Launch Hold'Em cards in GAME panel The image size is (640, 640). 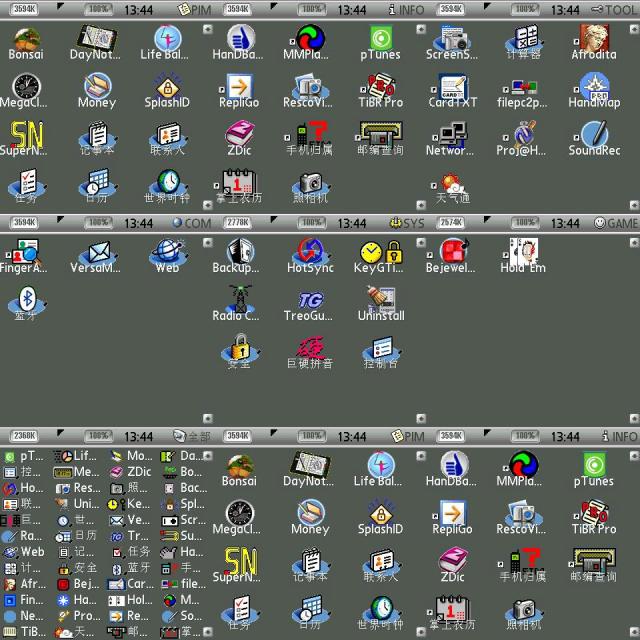[x=523, y=256]
